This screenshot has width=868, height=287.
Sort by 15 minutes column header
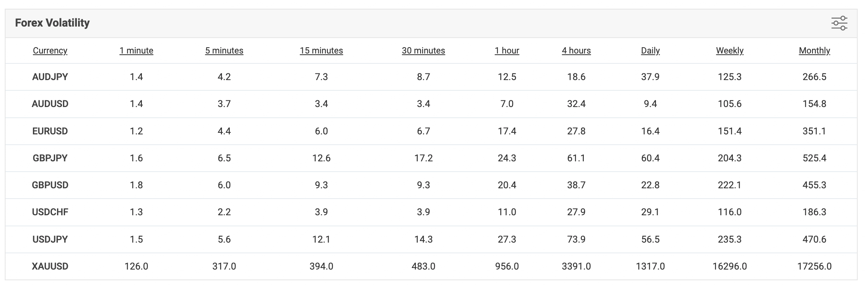tap(321, 51)
